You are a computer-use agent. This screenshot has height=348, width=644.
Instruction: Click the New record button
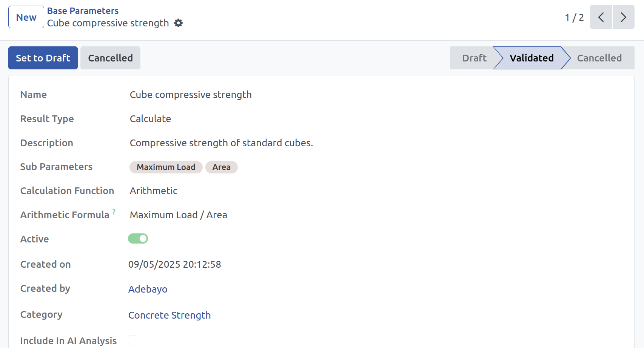click(26, 17)
